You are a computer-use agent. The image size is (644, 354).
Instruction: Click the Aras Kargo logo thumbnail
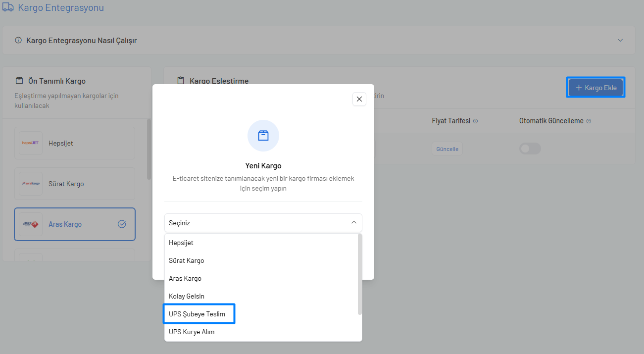[x=31, y=224]
